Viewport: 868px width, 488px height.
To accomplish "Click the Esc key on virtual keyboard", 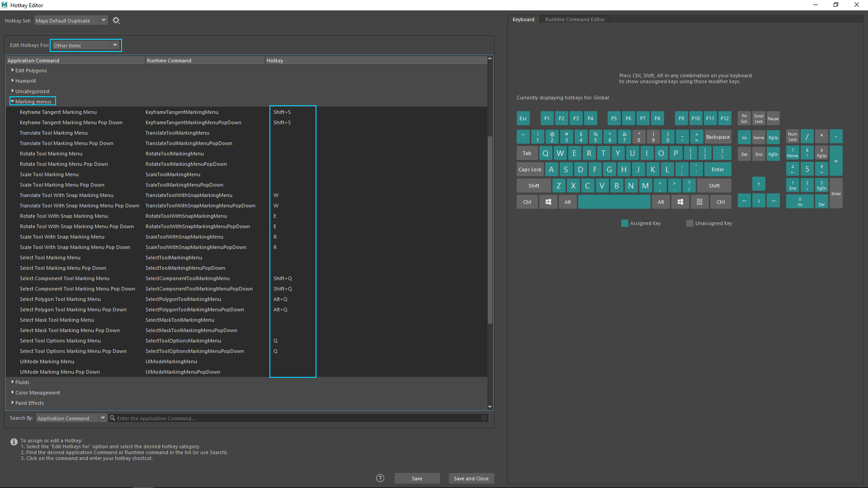I will (x=523, y=118).
